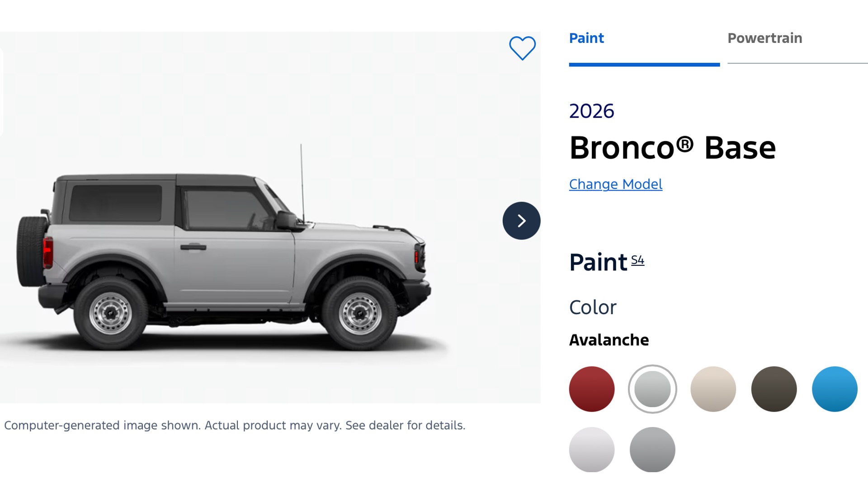Choose the red paint color swatch
This screenshot has height=488, width=868.
tap(591, 389)
